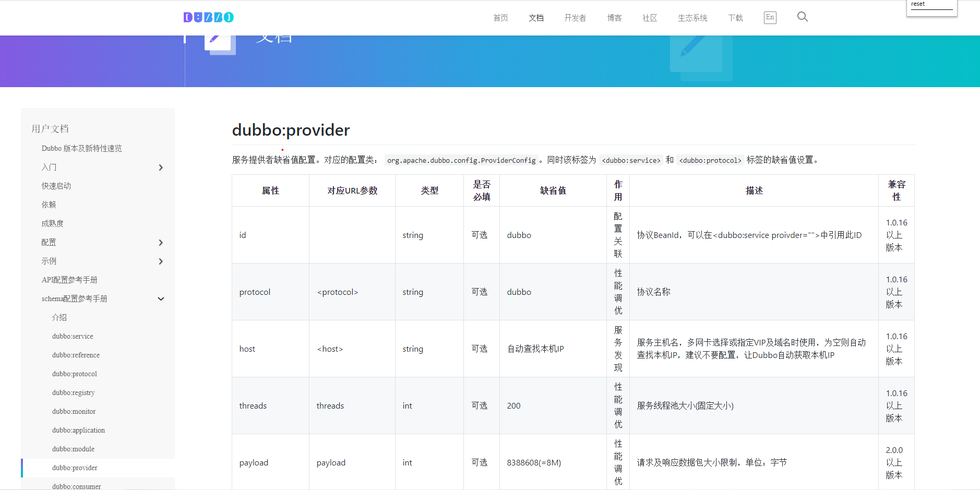Collapse the schema配置参考手册 section
This screenshot has width=980, height=490.
161,299
